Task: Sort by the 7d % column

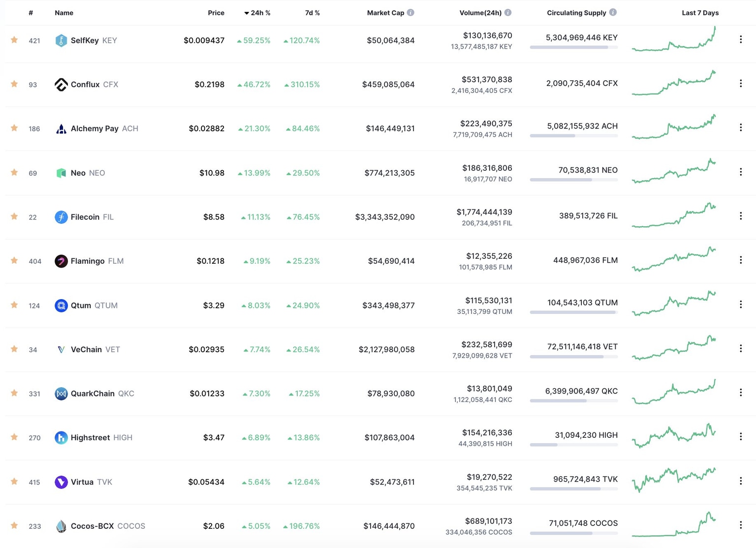Action: pos(312,13)
